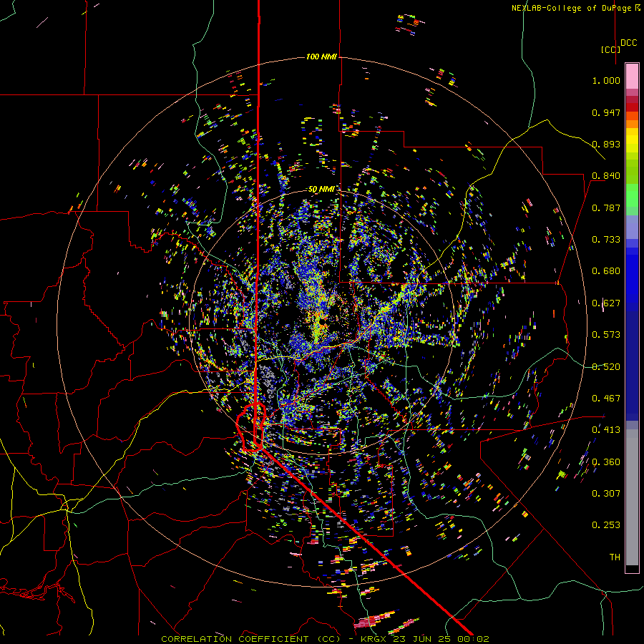Image resolution: width=644 pixels, height=644 pixels.
Task: Click the [CC] units label
Action: pos(610,49)
